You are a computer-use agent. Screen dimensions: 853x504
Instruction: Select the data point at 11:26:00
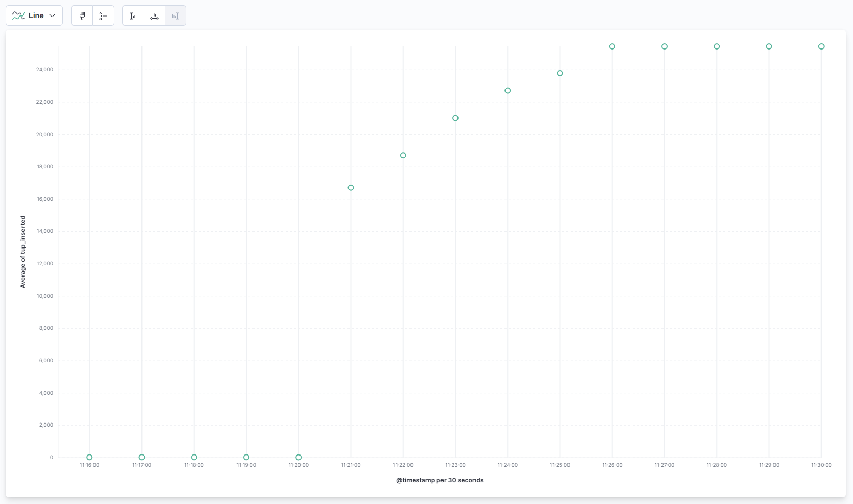[x=612, y=46]
